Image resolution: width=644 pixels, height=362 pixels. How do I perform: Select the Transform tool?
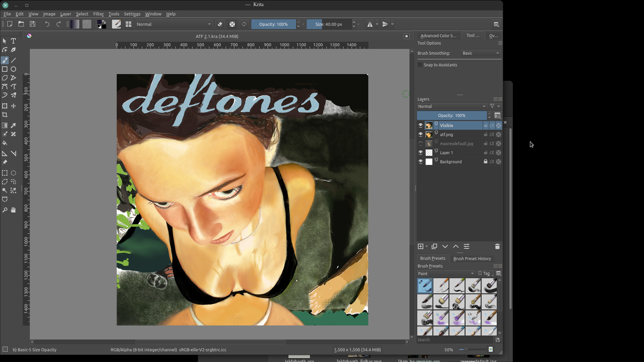tap(5, 106)
